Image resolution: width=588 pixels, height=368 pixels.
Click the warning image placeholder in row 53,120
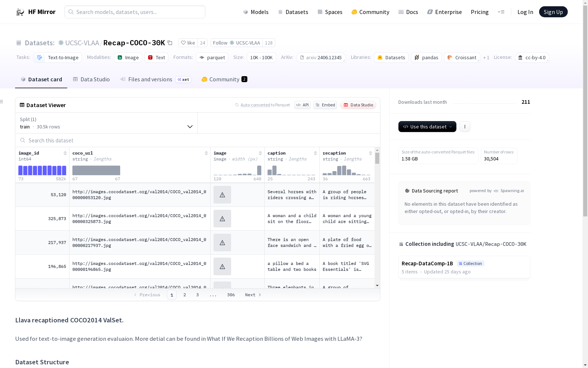222,195
